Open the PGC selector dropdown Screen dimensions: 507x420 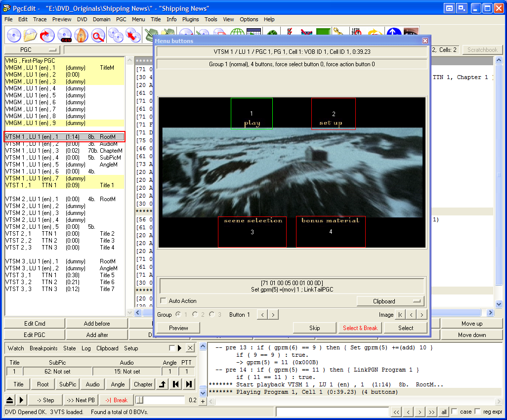[32, 50]
